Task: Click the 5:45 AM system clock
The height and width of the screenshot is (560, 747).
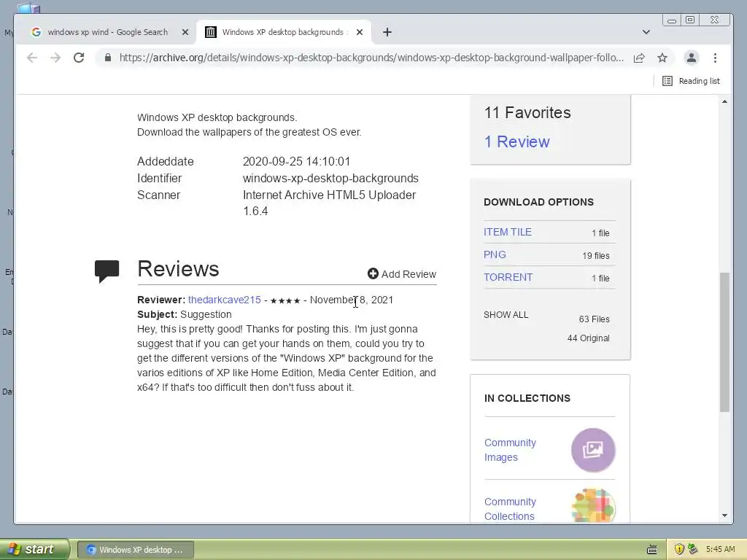Action: (720, 549)
